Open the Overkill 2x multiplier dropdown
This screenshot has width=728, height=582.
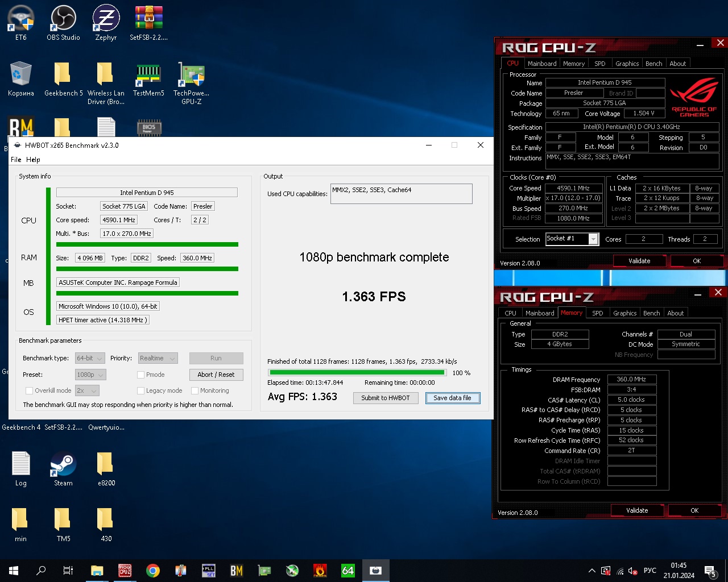pyautogui.click(x=87, y=390)
